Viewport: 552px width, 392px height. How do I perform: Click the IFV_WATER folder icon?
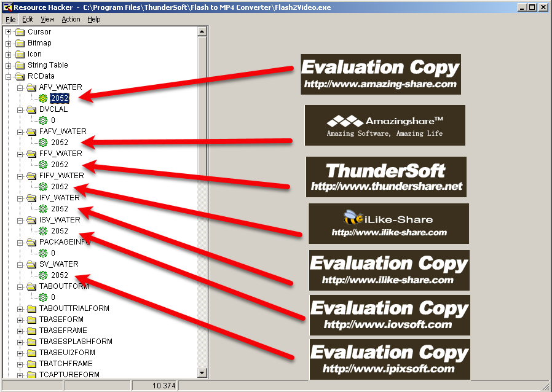(x=32, y=198)
